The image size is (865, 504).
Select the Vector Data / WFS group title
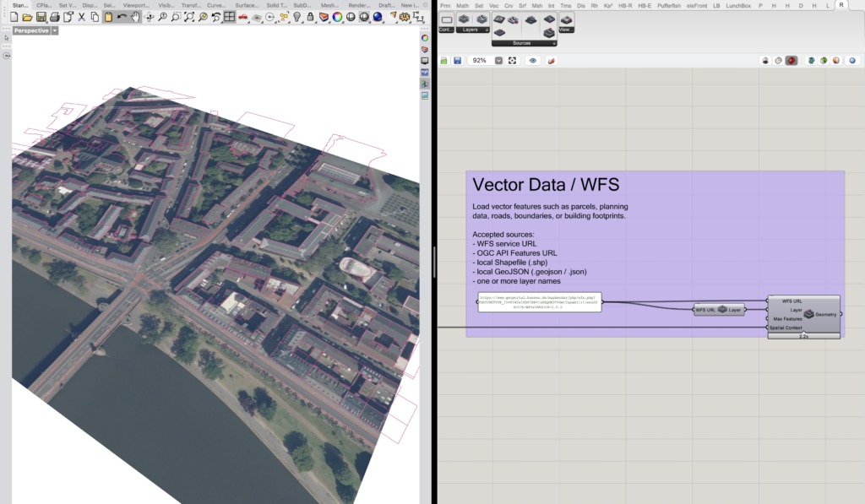[546, 185]
